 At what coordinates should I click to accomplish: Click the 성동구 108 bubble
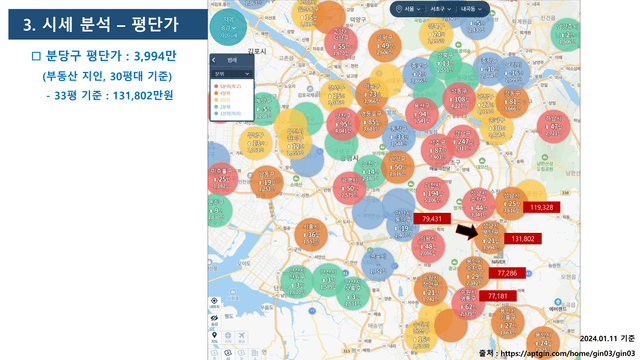(459, 100)
